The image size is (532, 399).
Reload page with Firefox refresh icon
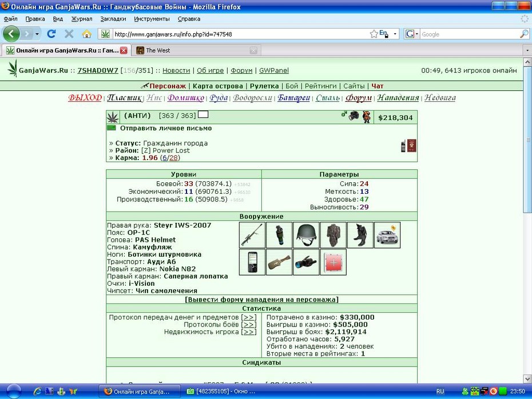point(51,34)
